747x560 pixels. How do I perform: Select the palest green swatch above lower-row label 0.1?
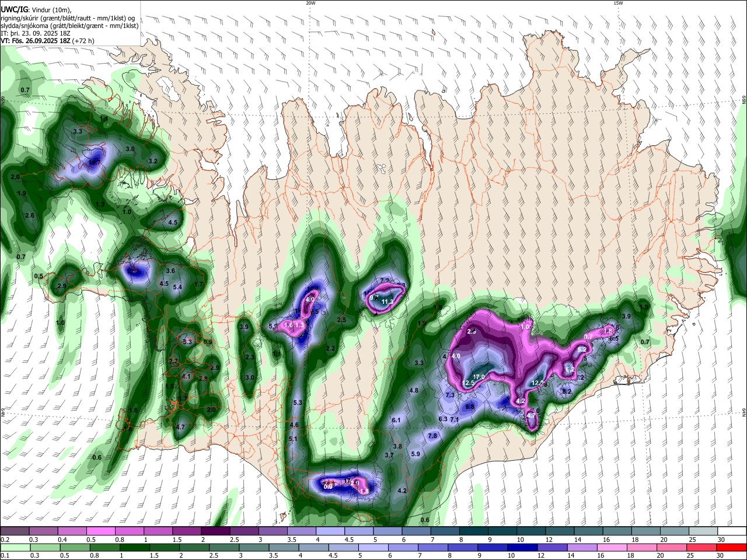pyautogui.click(x=15, y=548)
